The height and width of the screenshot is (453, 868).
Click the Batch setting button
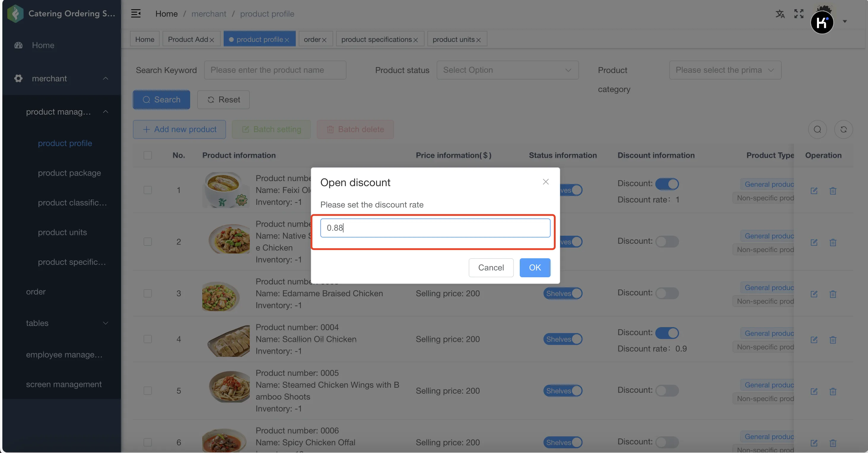pyautogui.click(x=271, y=129)
